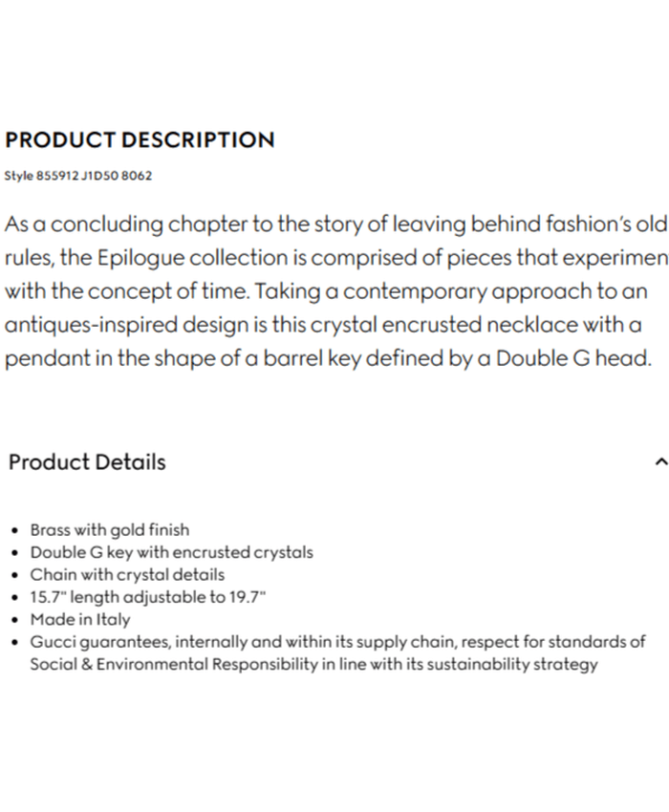Viewport: 669px width, 812px height.
Task: Click the 15.7" length adjustable bullet
Action: pyautogui.click(x=147, y=597)
